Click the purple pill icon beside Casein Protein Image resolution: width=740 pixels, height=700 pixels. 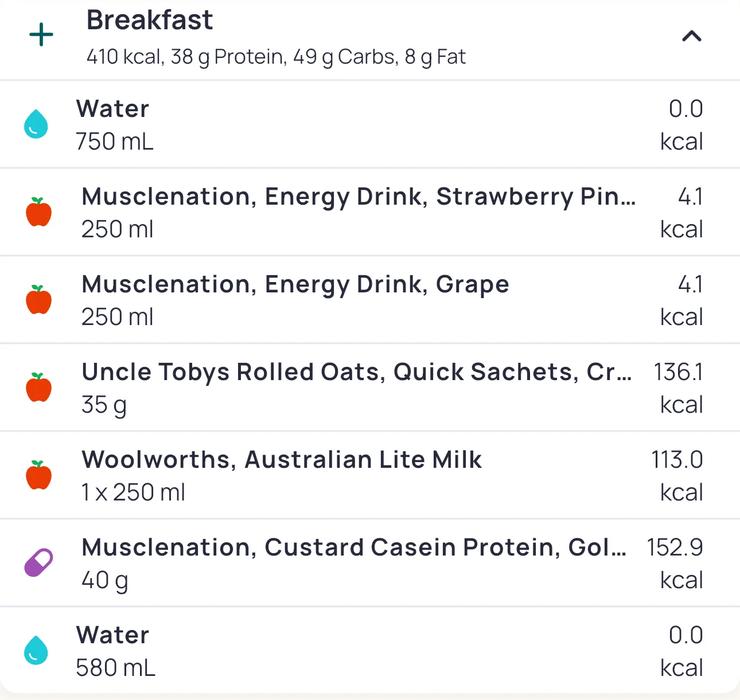[38, 562]
